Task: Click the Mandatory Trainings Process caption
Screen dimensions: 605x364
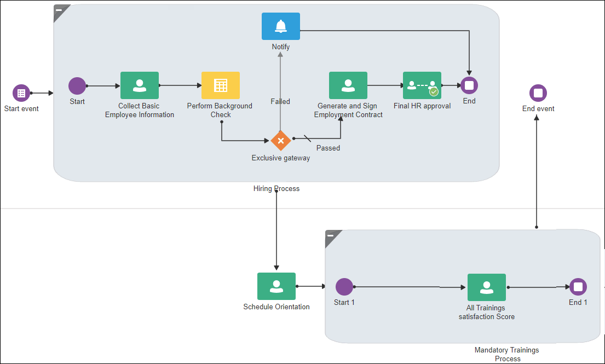Action: click(x=507, y=354)
